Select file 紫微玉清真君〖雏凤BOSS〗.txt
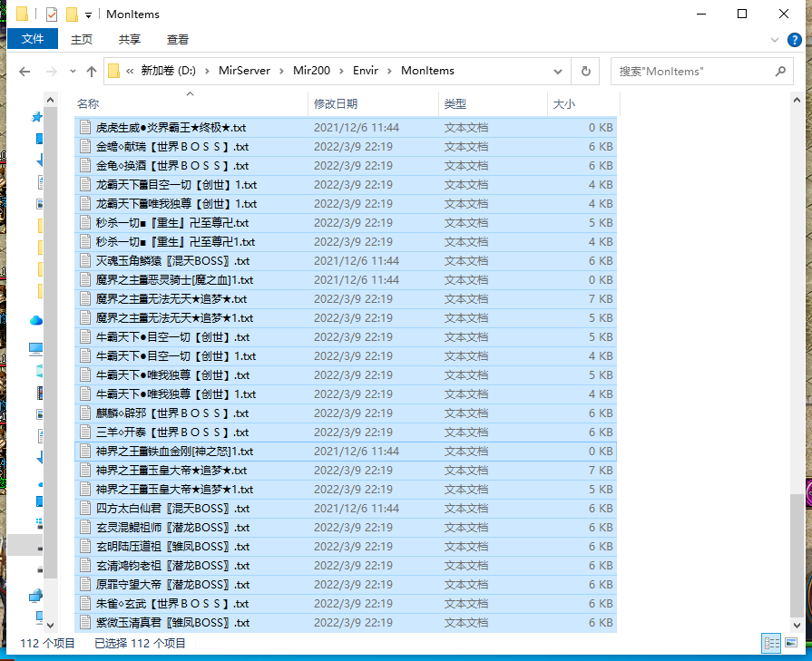 coord(346,622)
